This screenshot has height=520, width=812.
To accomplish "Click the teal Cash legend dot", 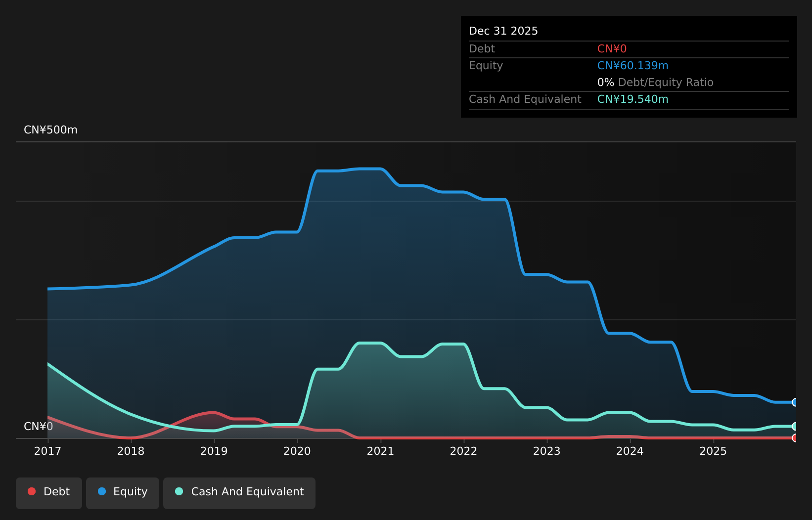I will (x=179, y=491).
